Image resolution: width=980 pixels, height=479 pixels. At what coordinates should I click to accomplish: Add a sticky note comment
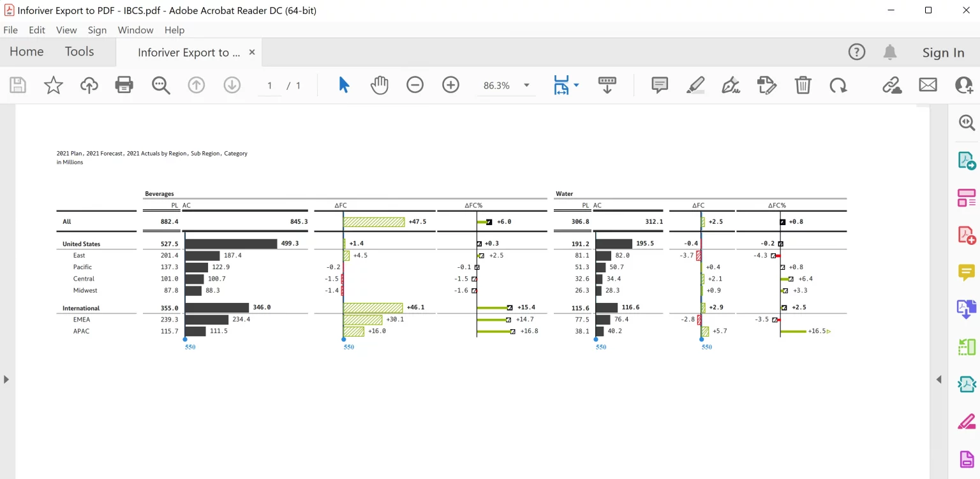(660, 85)
